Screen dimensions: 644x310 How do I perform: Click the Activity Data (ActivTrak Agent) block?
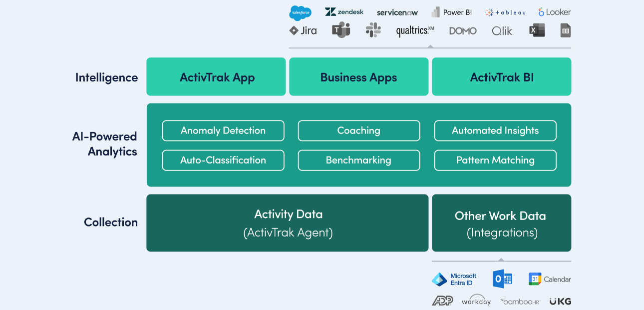point(288,223)
